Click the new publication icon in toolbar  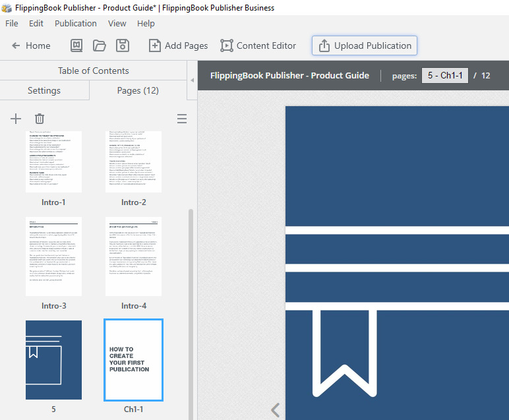76,45
